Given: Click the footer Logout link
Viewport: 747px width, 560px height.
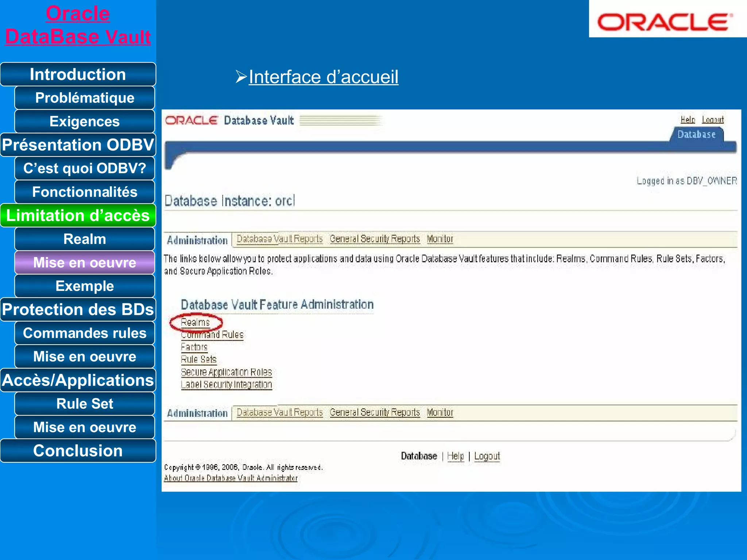Looking at the screenshot, I should click(x=487, y=456).
